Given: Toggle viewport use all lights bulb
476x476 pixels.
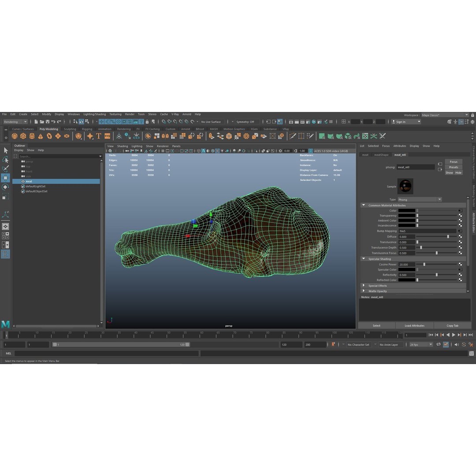Looking at the screenshot, I should pos(222,151).
